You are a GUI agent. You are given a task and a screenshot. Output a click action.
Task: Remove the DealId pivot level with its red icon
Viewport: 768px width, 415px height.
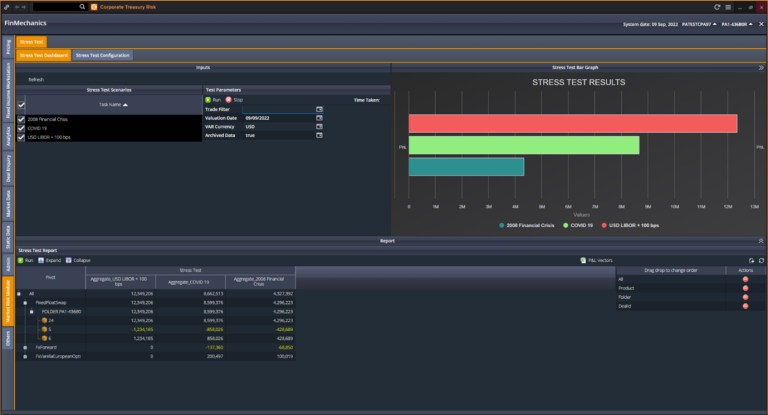coord(745,306)
